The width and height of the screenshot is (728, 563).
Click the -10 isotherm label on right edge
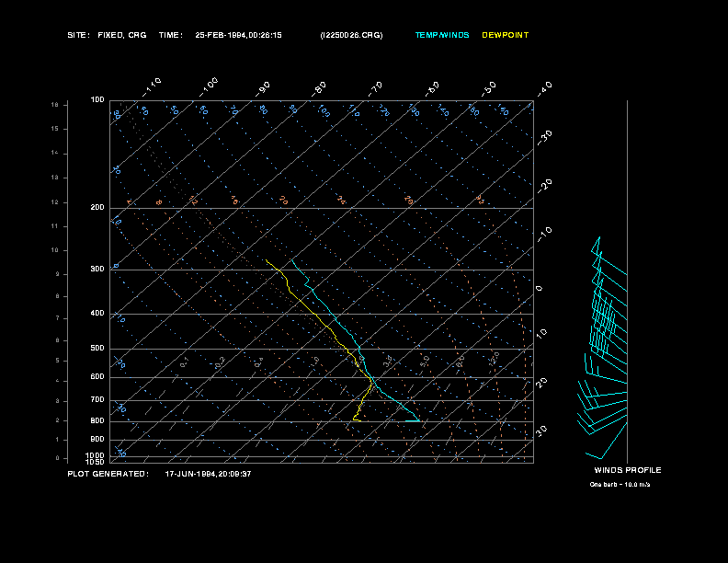point(545,236)
